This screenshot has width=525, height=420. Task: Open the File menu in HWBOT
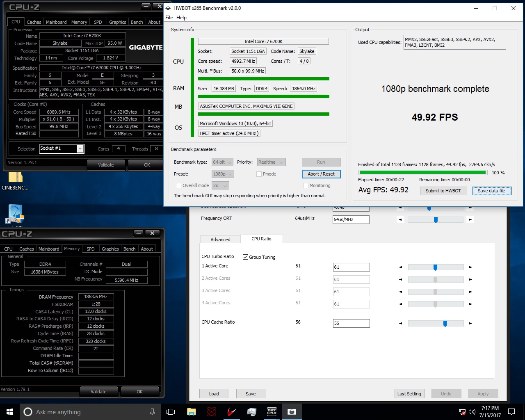click(169, 18)
